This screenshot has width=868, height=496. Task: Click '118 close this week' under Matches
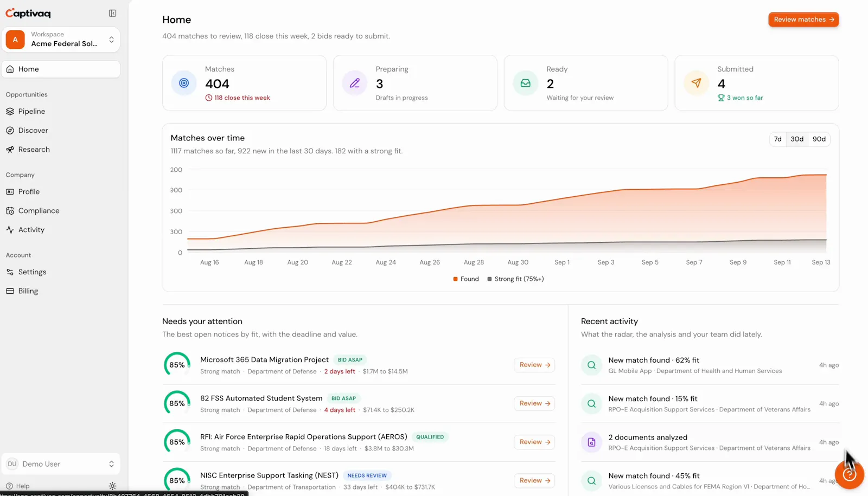tap(242, 98)
